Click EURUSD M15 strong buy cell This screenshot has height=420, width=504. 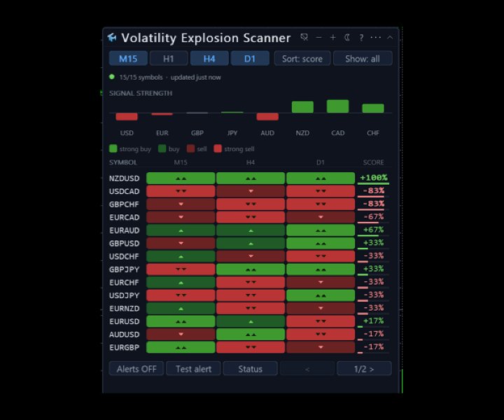tap(181, 321)
